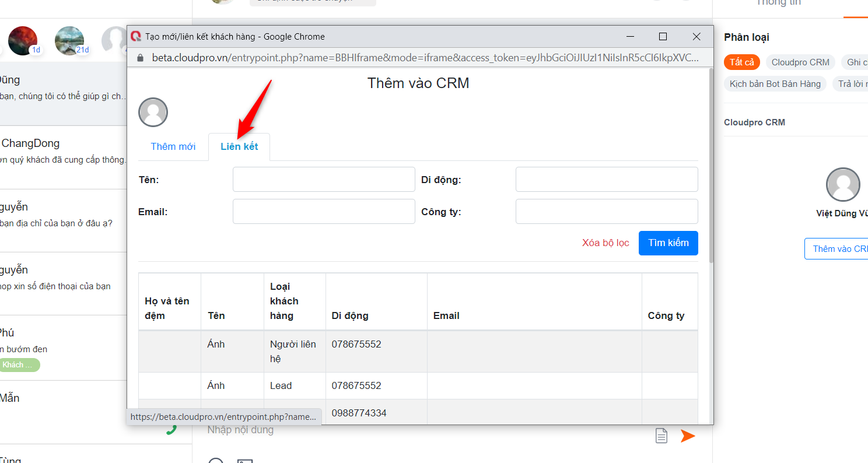The width and height of the screenshot is (868, 463).
Task: Open the story avatar marked 21d
Action: 69,41
